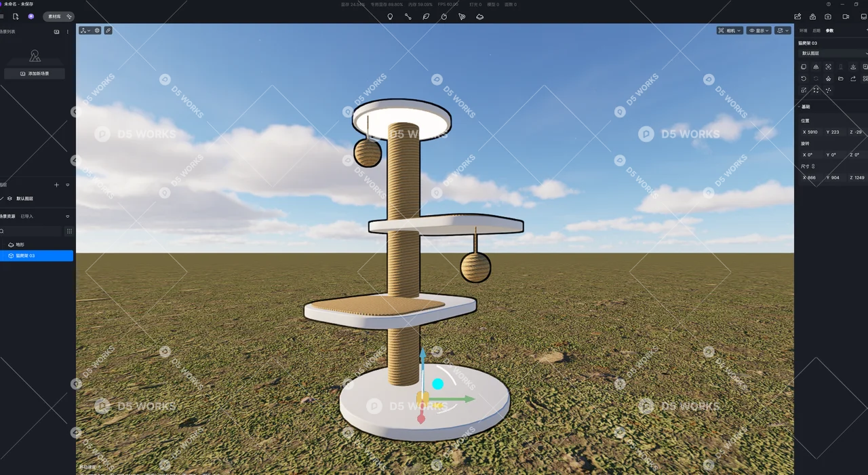Click the sparkle icon beside 素材库

pyautogui.click(x=69, y=16)
